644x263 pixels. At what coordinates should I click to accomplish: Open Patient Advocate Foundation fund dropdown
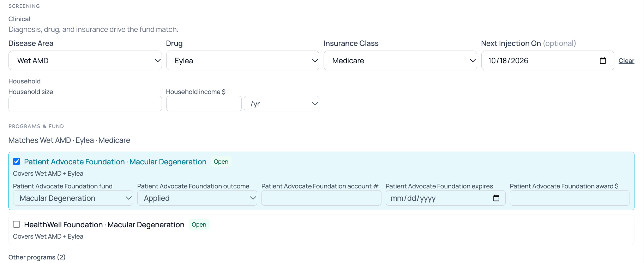point(73,198)
